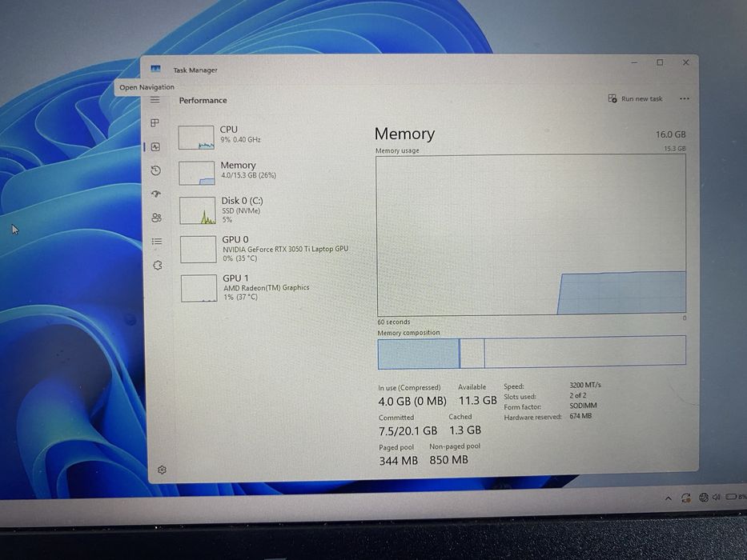Click the 1.3 GB cached value
747x560 pixels.
coord(465,430)
